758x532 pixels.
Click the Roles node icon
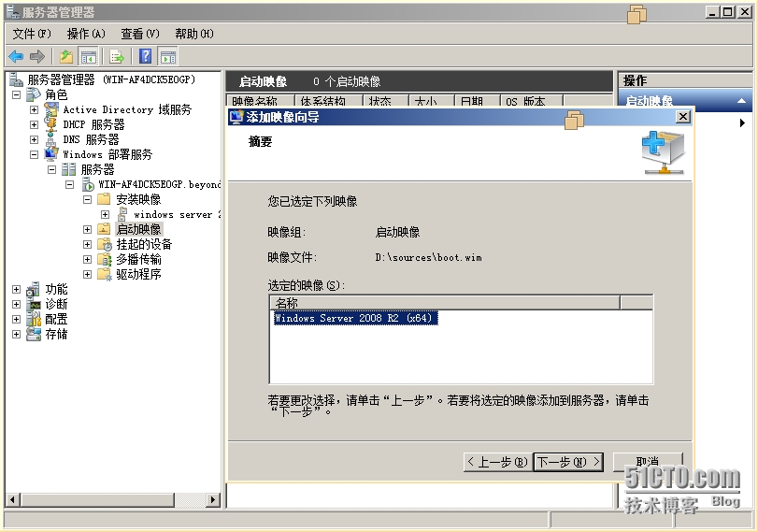click(34, 94)
